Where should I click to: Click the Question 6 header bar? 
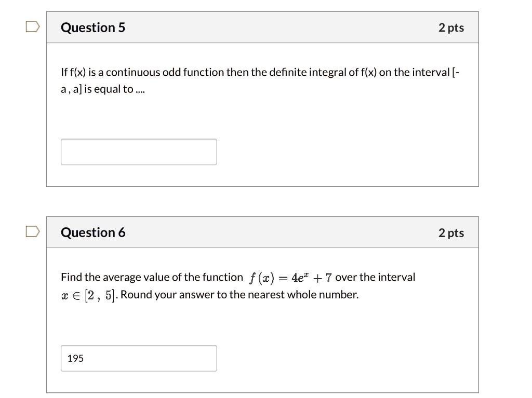tap(262, 232)
